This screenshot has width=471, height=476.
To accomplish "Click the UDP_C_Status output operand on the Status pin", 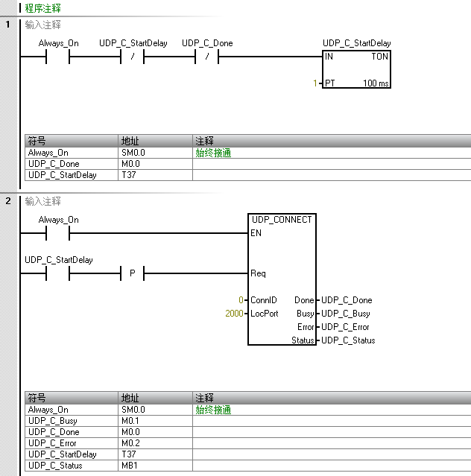I will (x=348, y=340).
